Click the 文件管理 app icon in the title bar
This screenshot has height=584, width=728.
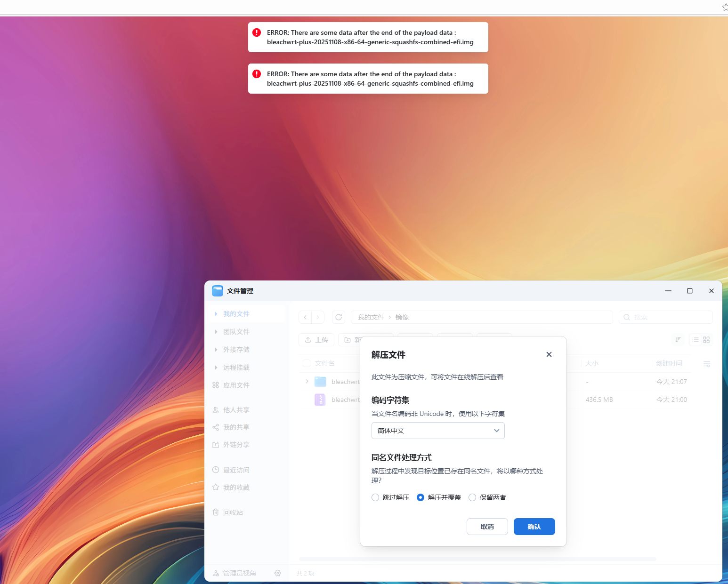point(218,291)
